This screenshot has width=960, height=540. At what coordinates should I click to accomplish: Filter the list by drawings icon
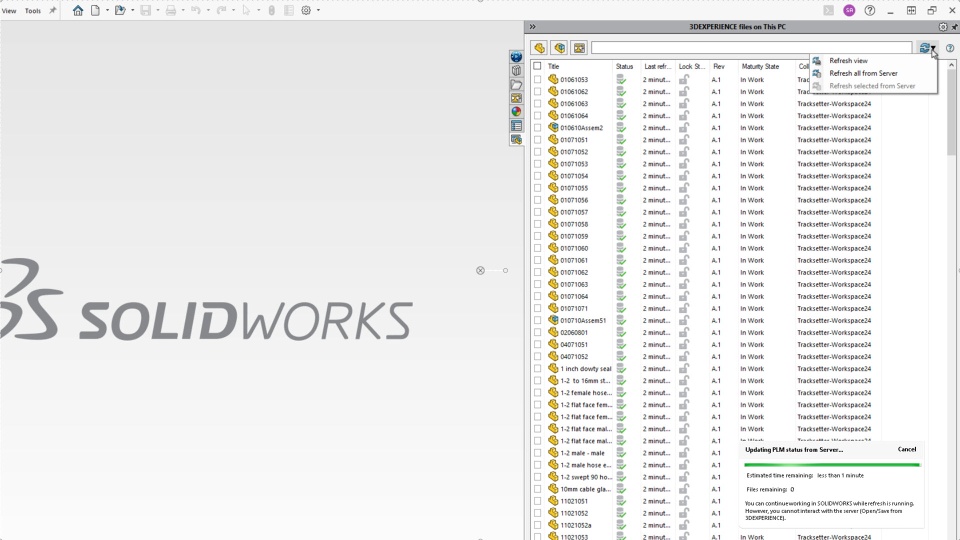pos(579,48)
